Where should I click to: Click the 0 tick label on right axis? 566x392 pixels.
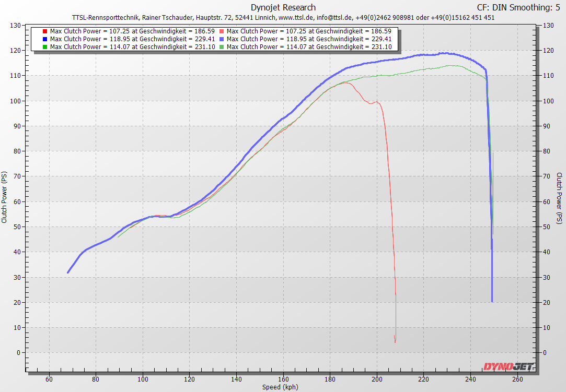click(545, 353)
